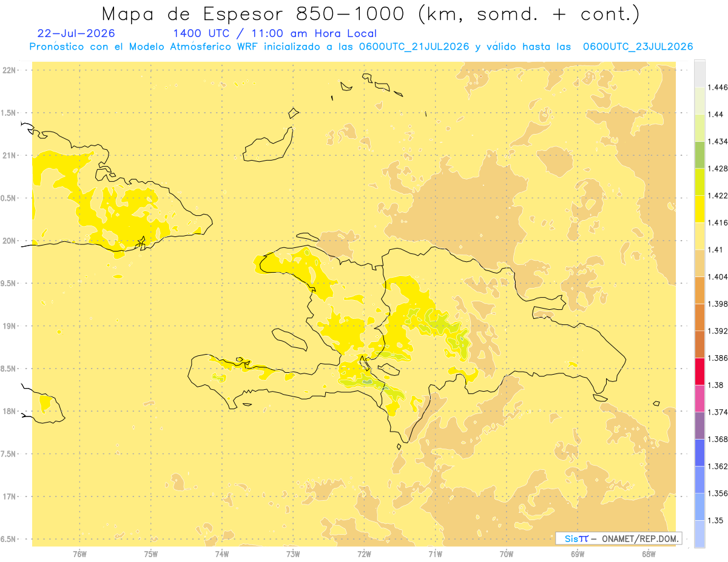Click the 17N latitude label
Image resolution: width=728 pixels, height=562 pixels.
coord(10,497)
